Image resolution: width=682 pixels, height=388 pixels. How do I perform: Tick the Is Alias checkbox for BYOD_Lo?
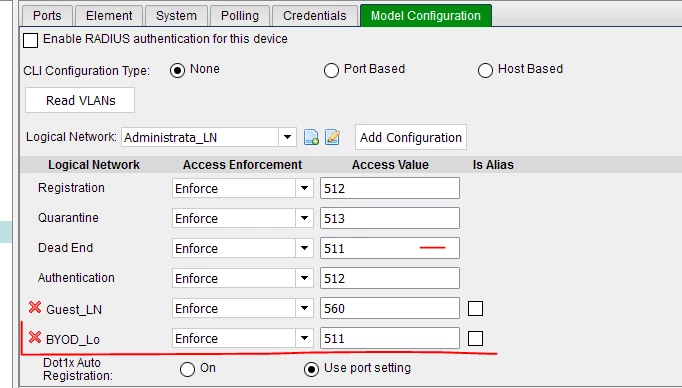coord(475,338)
